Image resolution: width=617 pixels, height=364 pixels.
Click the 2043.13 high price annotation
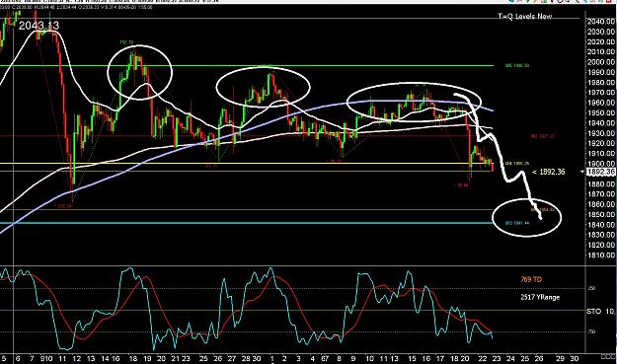click(x=39, y=26)
